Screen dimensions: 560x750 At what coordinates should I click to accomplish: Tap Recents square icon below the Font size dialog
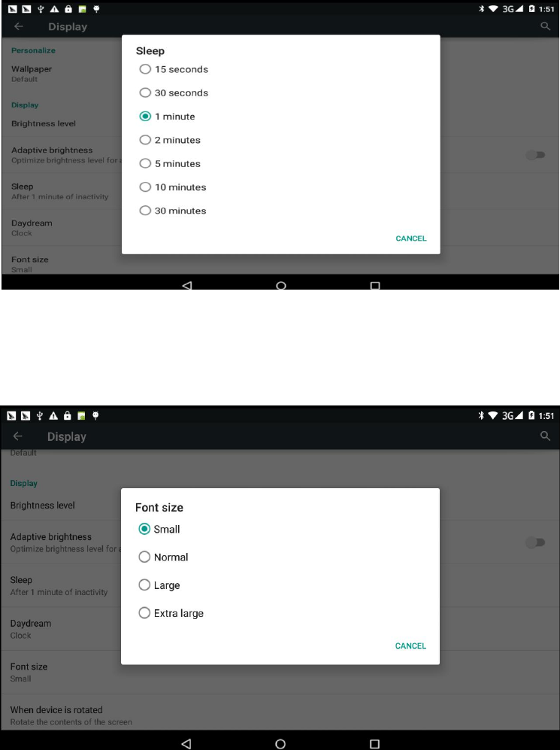374,744
